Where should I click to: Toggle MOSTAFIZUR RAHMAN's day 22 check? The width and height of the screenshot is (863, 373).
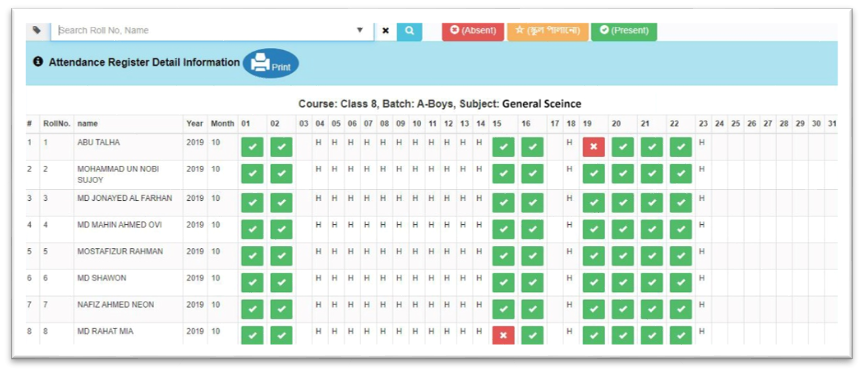pos(681,256)
